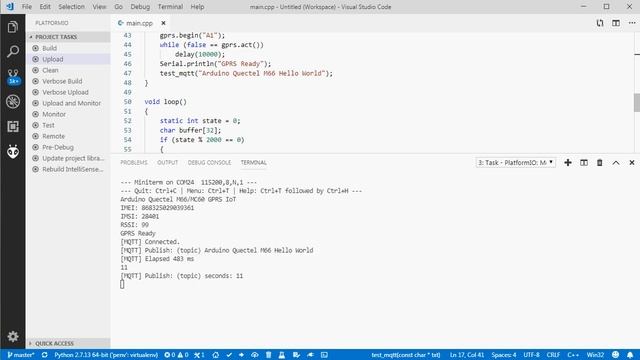Open the terminal task selector dropdown
Image resolution: width=640 pixels, height=360 pixels.
[516, 162]
